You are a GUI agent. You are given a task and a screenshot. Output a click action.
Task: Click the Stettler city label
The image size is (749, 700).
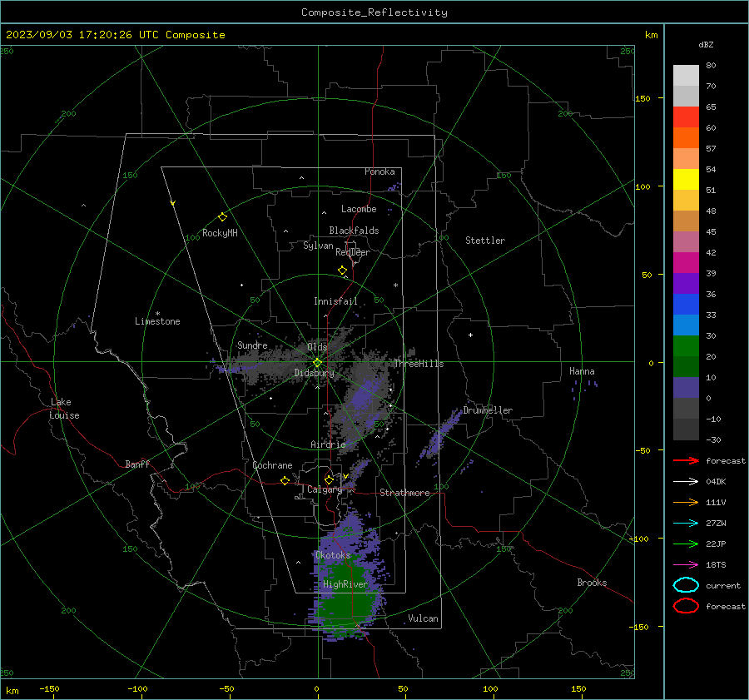pos(485,241)
